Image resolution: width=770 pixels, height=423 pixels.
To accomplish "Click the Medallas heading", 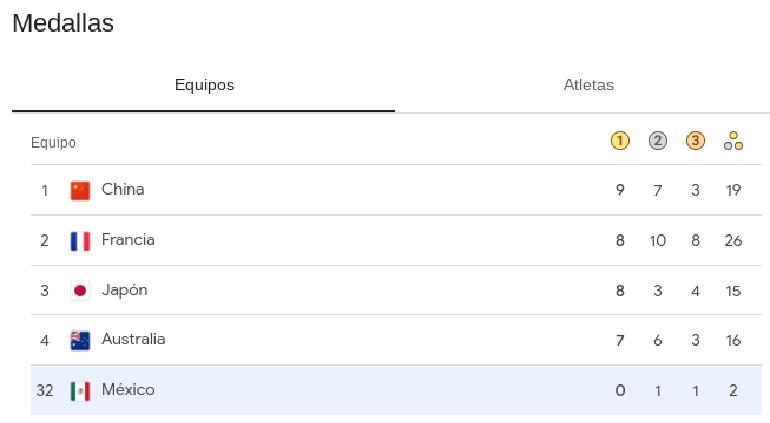I will pyautogui.click(x=63, y=23).
